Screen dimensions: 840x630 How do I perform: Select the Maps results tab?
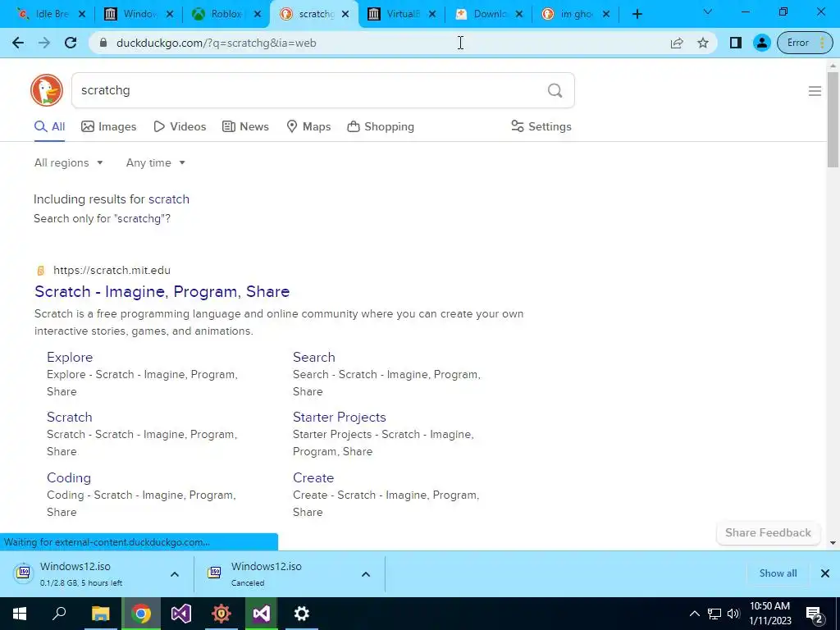[308, 126]
